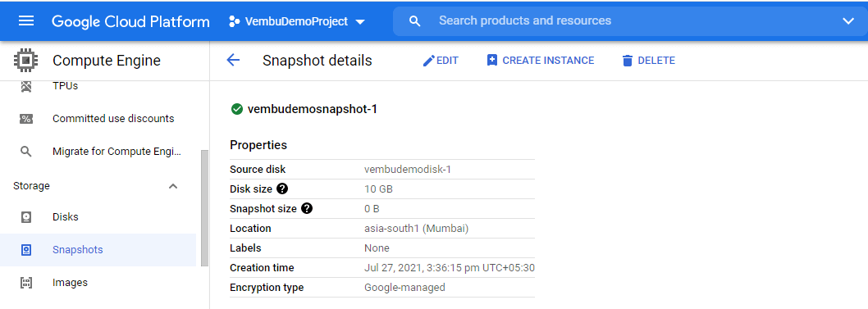Screen dimensions: 868x309
Task: Click the Snapshot details page title
Action: tap(318, 61)
